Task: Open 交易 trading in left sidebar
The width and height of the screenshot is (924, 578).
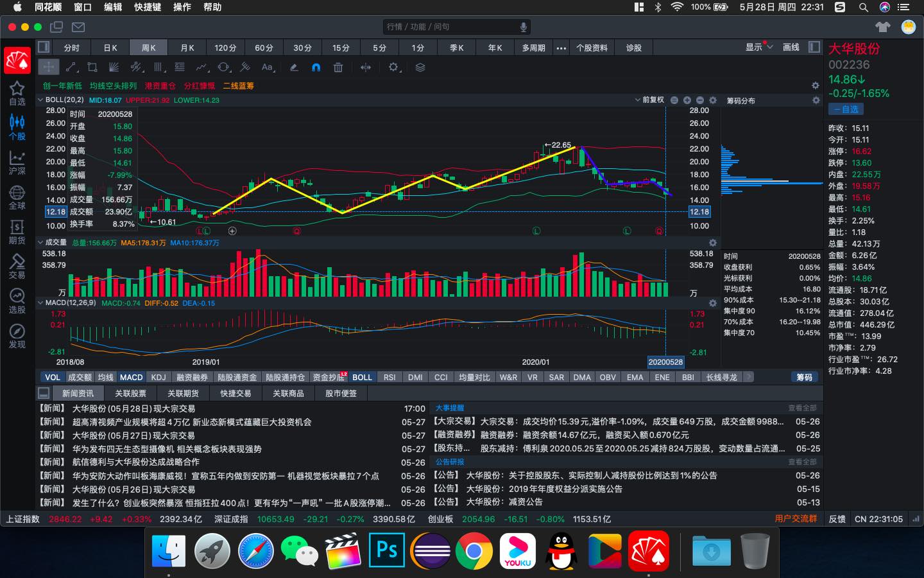Action: tap(17, 267)
